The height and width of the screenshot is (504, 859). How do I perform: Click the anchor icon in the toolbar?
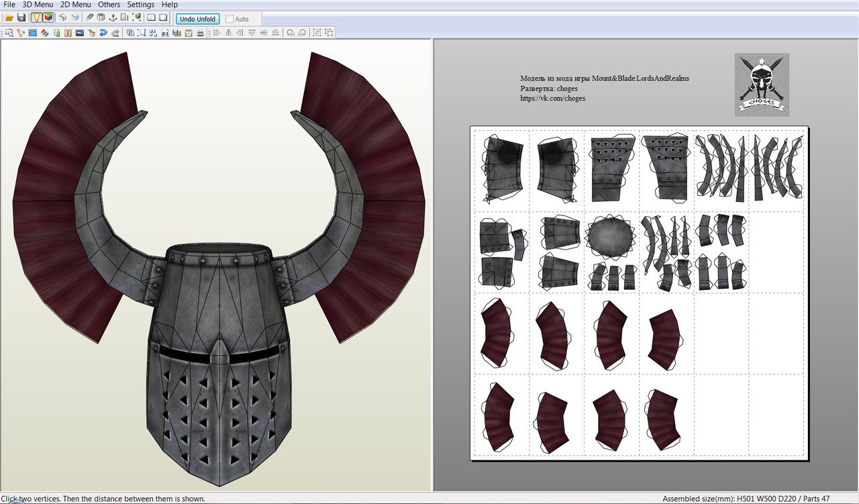click(x=113, y=17)
